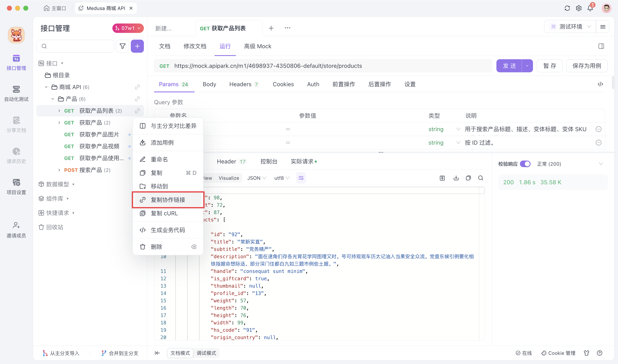Download the response with the download icon

pos(456,178)
